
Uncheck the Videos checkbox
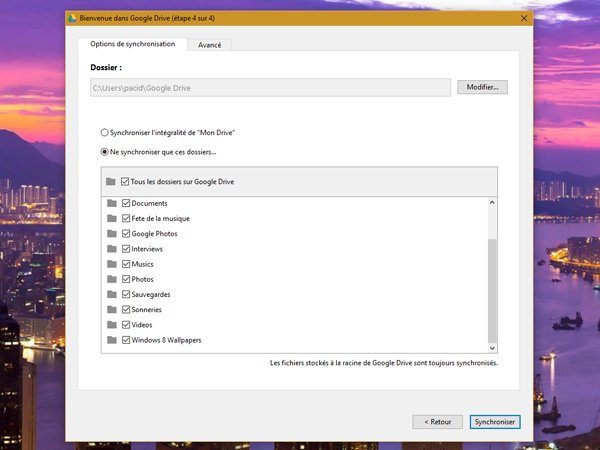(126, 324)
